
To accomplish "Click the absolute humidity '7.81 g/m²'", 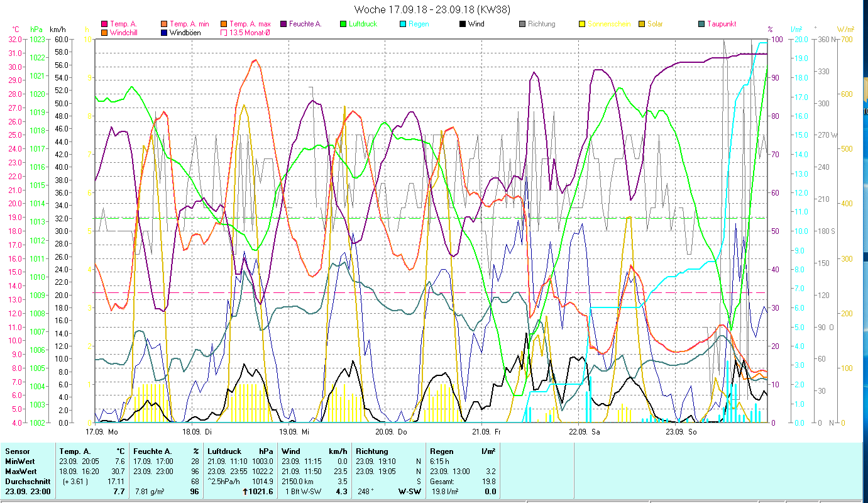I will (x=151, y=492).
